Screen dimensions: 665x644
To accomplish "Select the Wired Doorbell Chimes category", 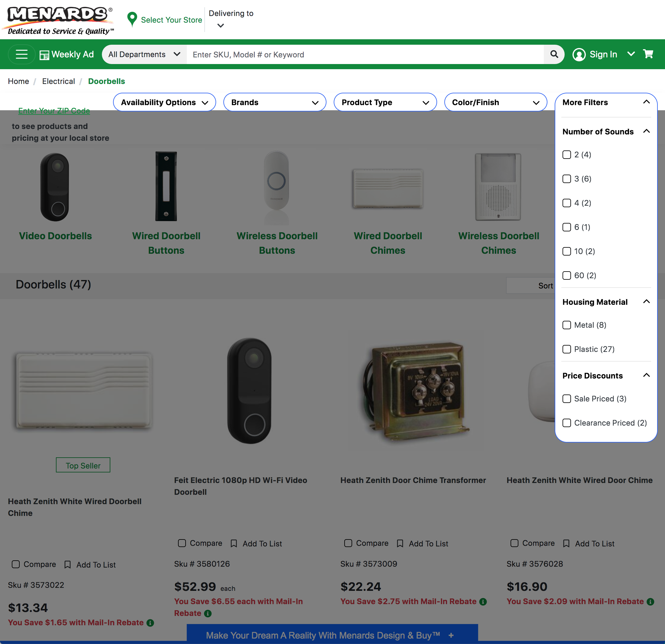I will [388, 243].
